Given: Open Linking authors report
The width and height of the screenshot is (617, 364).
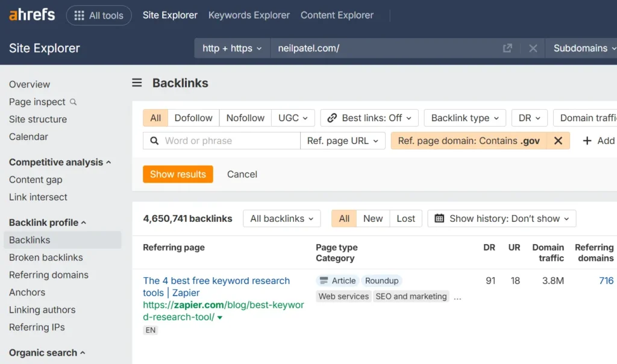Looking at the screenshot, I should tap(42, 310).
